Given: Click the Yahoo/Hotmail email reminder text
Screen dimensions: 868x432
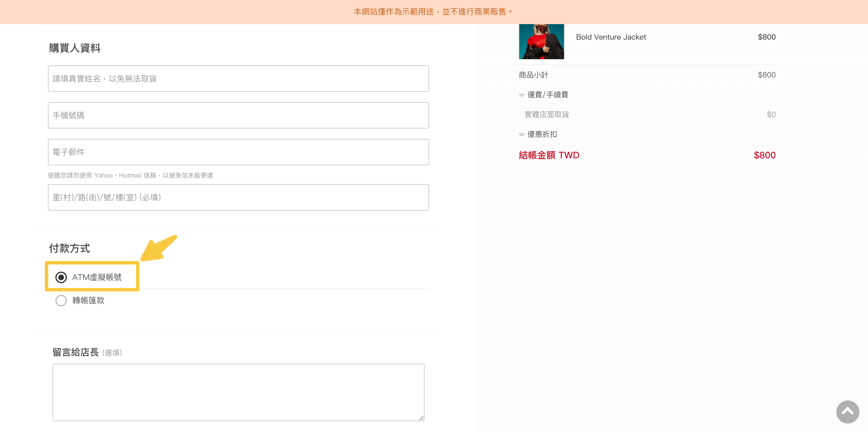Looking at the screenshot, I should (x=130, y=176).
